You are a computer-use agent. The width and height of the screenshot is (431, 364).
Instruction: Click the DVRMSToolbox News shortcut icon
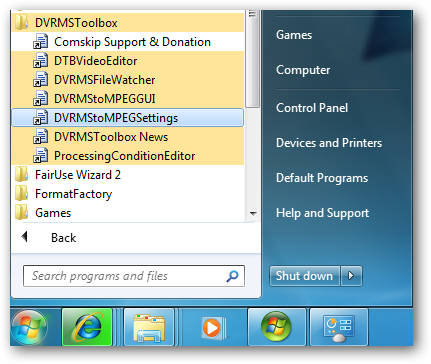[41, 137]
